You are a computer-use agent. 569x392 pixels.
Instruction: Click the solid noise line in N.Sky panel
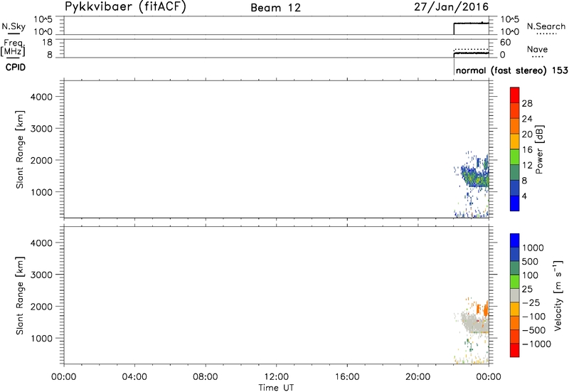472,23
